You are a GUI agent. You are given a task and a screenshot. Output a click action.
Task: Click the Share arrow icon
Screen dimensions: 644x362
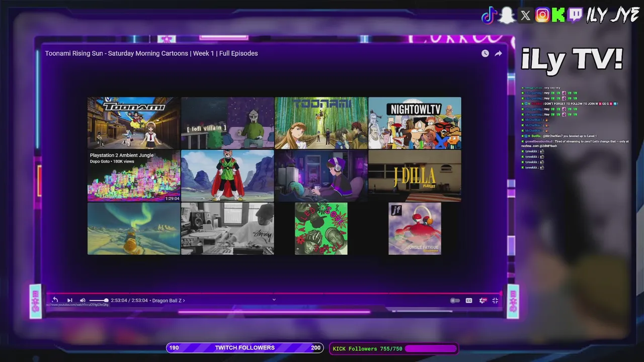498,53
